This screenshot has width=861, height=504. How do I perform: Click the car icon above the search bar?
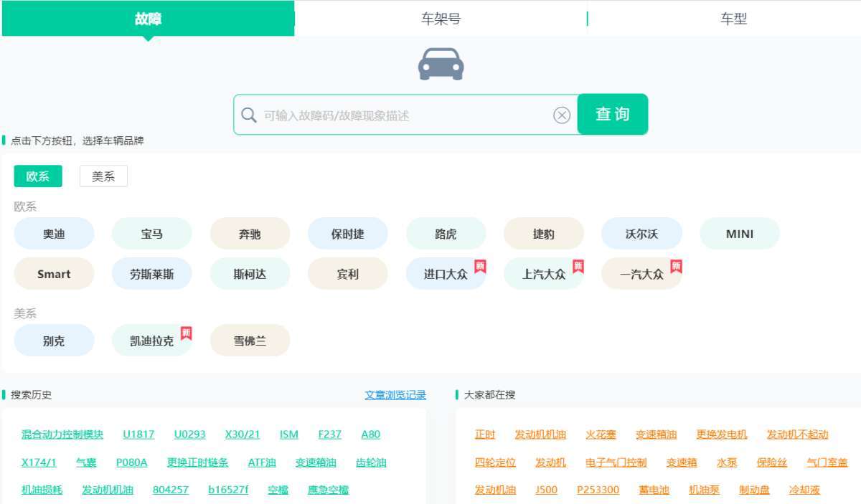[441, 63]
